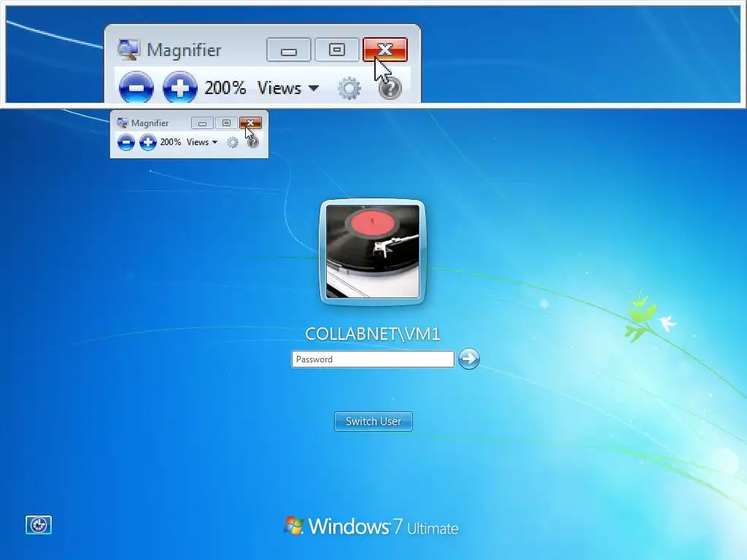Image resolution: width=747 pixels, height=560 pixels.
Task: Select the turntable user account picture
Action: pos(373,252)
